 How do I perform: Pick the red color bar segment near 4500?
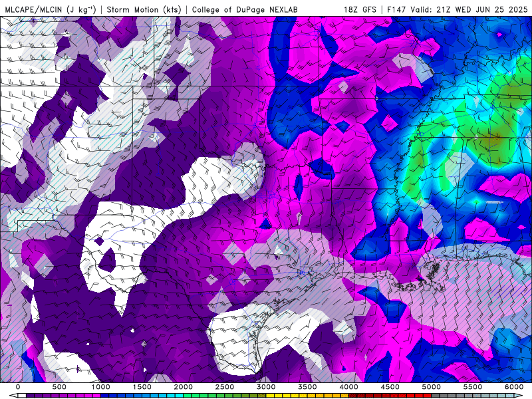click(x=394, y=396)
